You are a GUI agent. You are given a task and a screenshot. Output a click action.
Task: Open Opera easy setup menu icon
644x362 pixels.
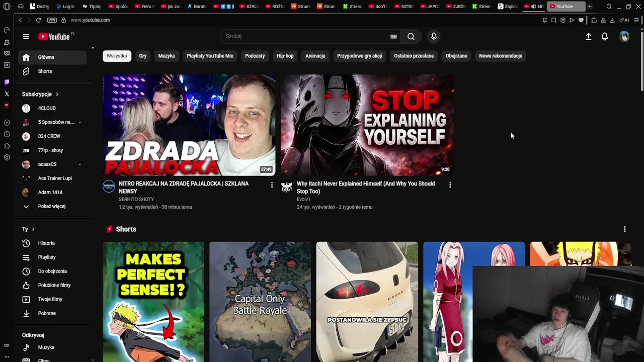coord(636,20)
